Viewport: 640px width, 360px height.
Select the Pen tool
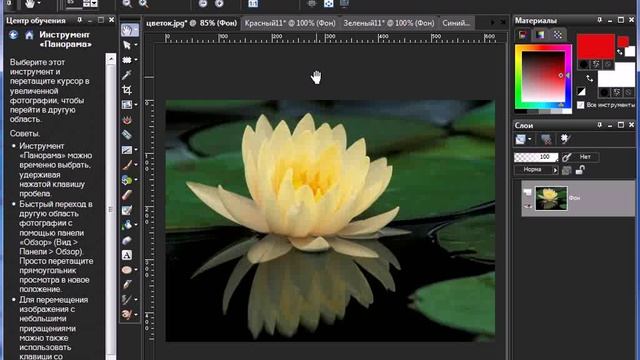point(127,284)
